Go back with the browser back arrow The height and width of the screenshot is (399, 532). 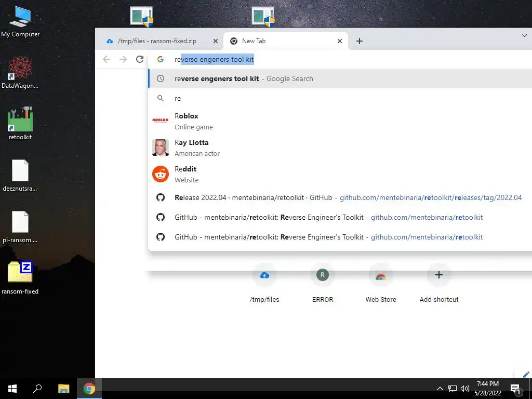[x=107, y=59]
